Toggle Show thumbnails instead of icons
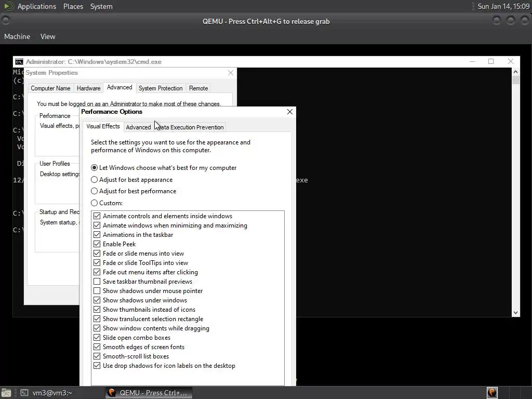The height and width of the screenshot is (399, 532). [97, 310]
